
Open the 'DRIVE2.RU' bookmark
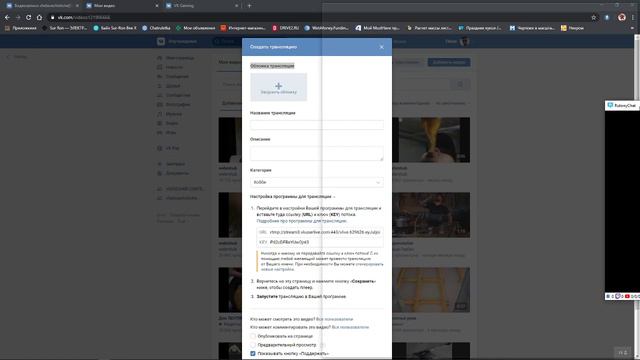tap(286, 28)
